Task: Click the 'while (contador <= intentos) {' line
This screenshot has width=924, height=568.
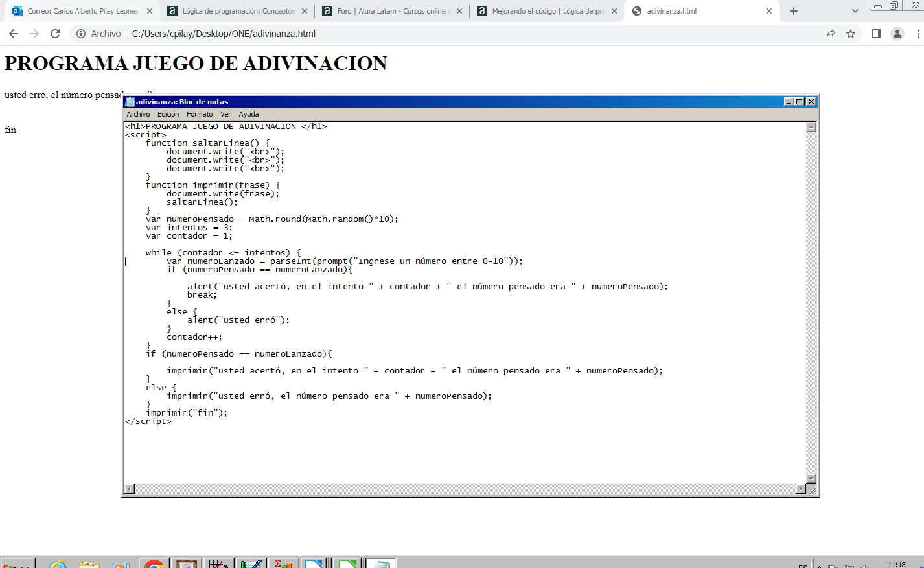Action: coord(223,253)
